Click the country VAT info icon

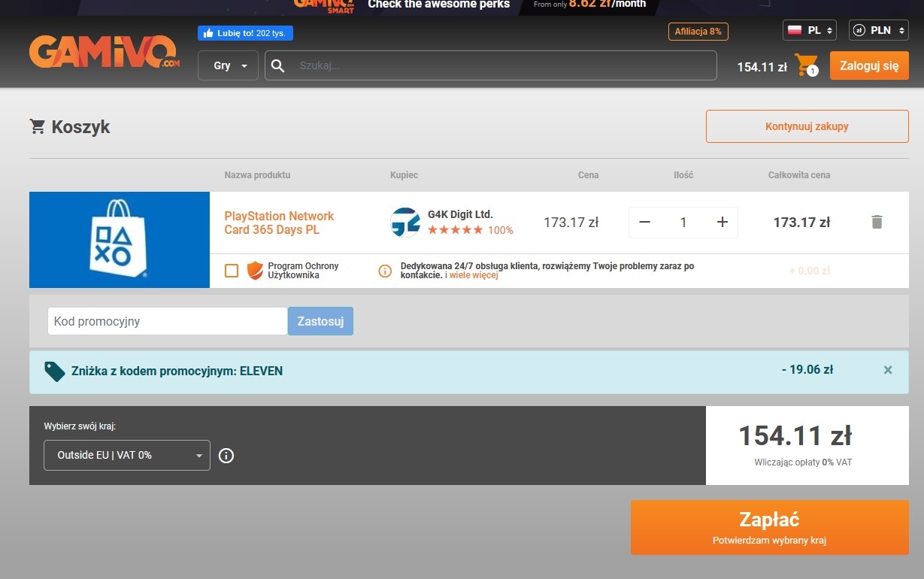coord(226,456)
